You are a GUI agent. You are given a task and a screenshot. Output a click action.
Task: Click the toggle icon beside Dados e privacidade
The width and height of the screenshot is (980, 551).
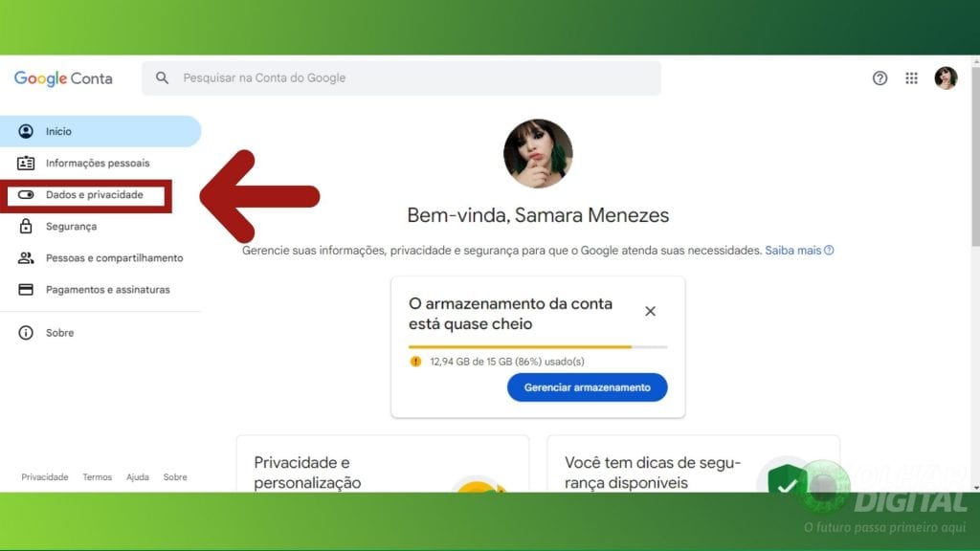pos(26,194)
